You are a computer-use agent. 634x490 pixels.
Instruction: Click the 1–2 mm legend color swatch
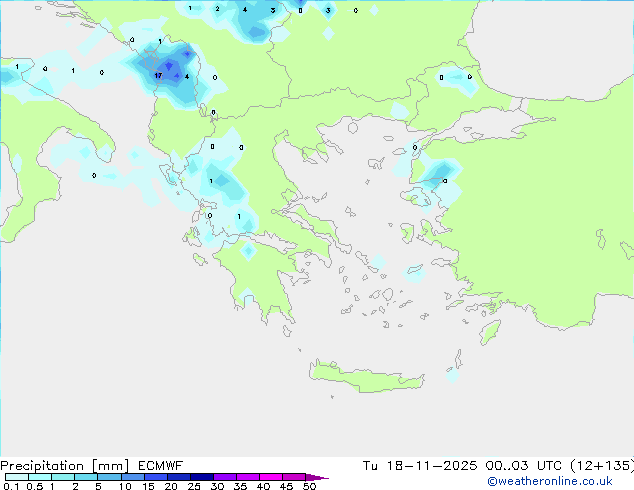pos(63,477)
